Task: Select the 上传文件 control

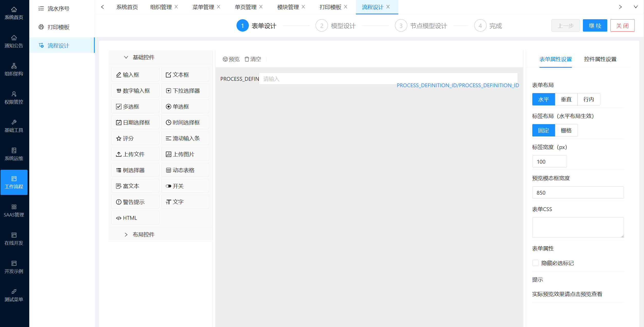Action: tap(135, 154)
